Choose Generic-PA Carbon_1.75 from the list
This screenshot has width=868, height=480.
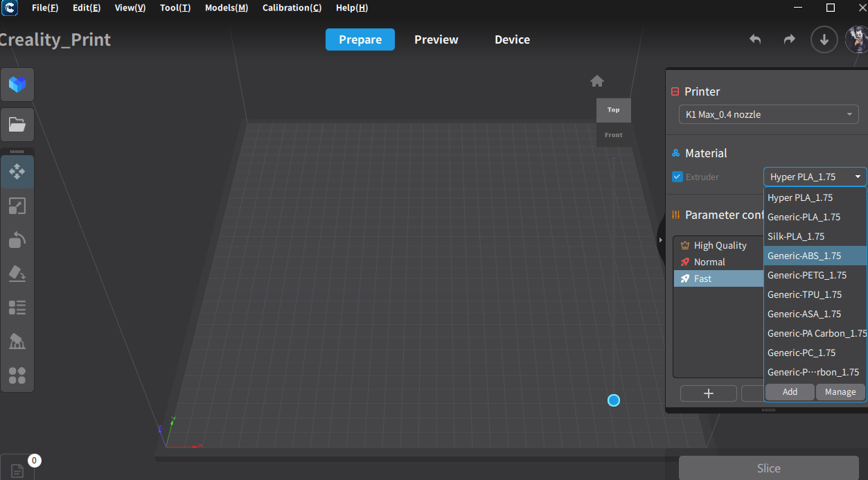(x=815, y=333)
